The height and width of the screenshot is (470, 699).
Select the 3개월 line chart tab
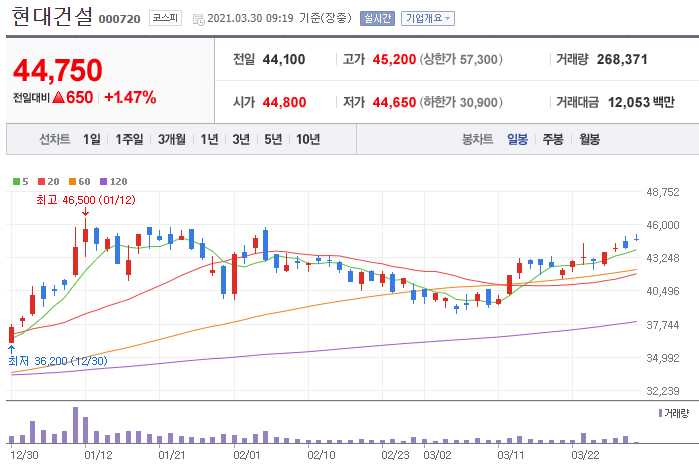[172, 139]
